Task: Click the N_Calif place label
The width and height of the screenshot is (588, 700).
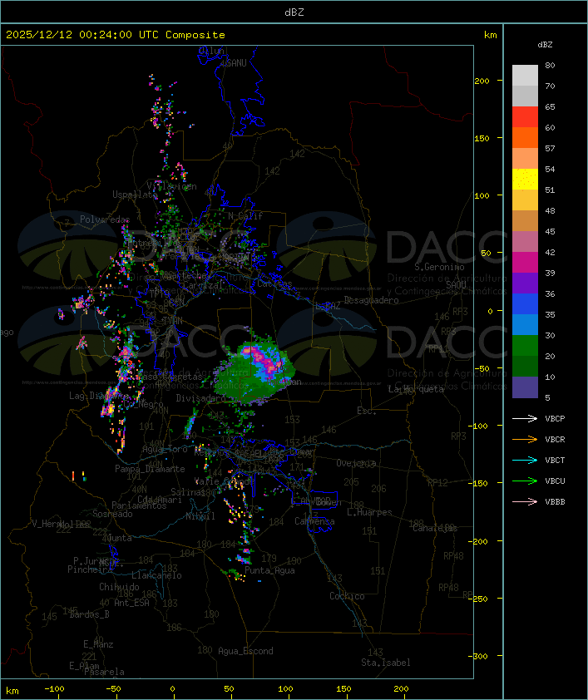Action: point(245,216)
